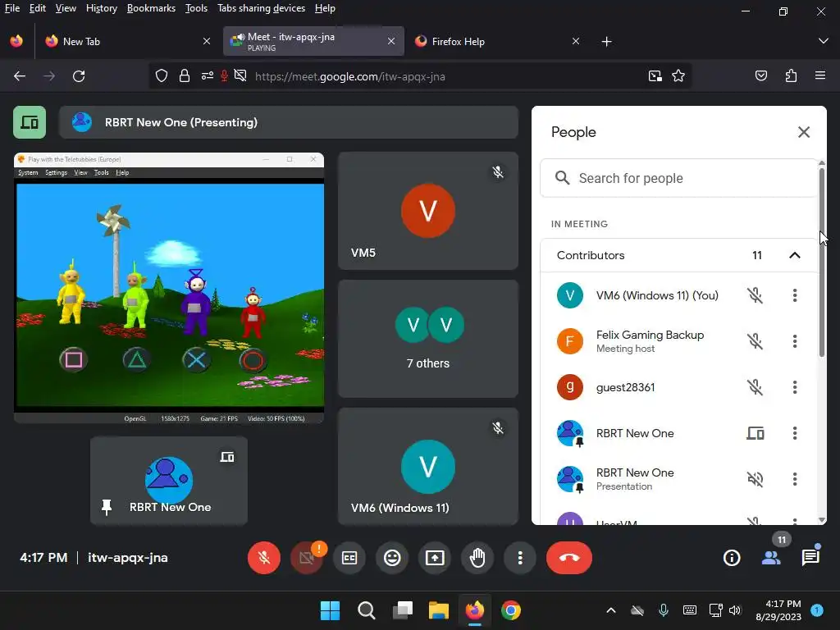This screenshot has height=630, width=840.
Task: Click presenting screen icon beside RBRT New One
Action: [756, 433]
